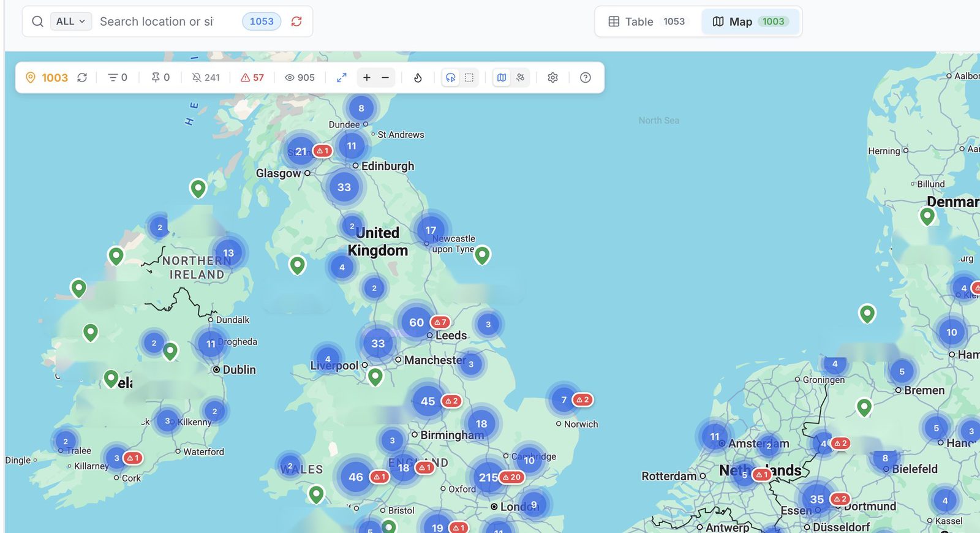The height and width of the screenshot is (533, 980).
Task: Click the 46 cluster in Wales
Action: click(x=356, y=477)
